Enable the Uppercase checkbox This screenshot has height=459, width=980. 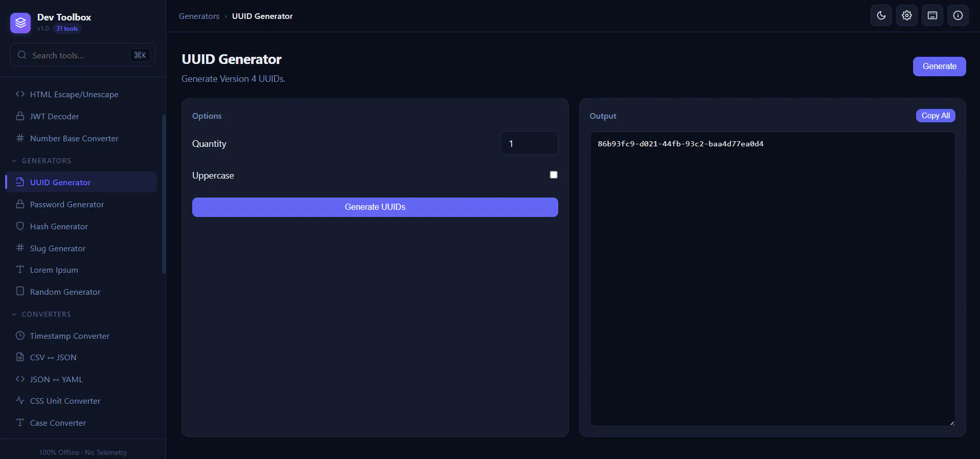[554, 175]
